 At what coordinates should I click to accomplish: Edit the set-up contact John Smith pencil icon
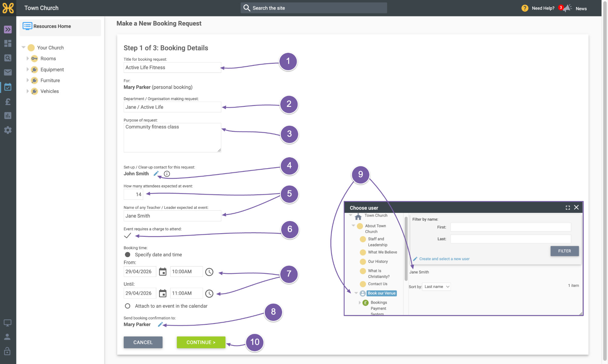156,174
